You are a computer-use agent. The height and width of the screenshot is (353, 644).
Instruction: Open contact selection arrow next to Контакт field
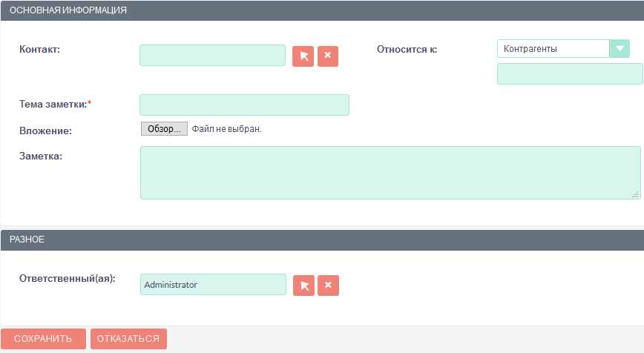pos(303,56)
